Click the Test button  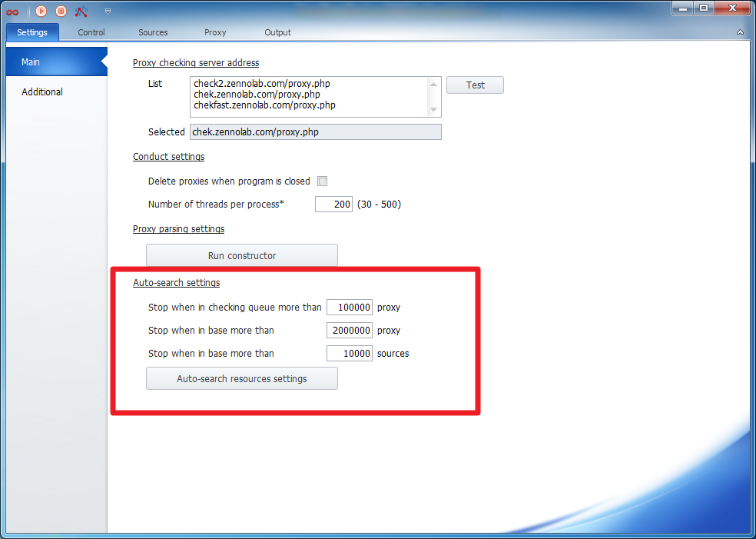point(475,85)
